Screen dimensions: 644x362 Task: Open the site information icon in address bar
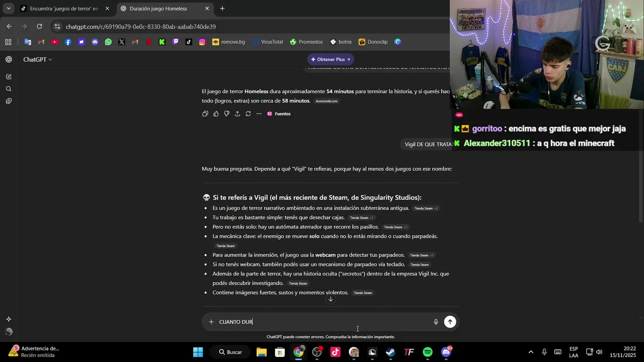[x=57, y=27]
